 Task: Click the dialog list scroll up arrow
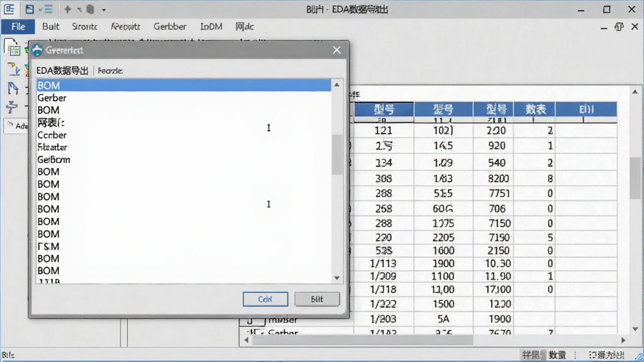(x=337, y=85)
